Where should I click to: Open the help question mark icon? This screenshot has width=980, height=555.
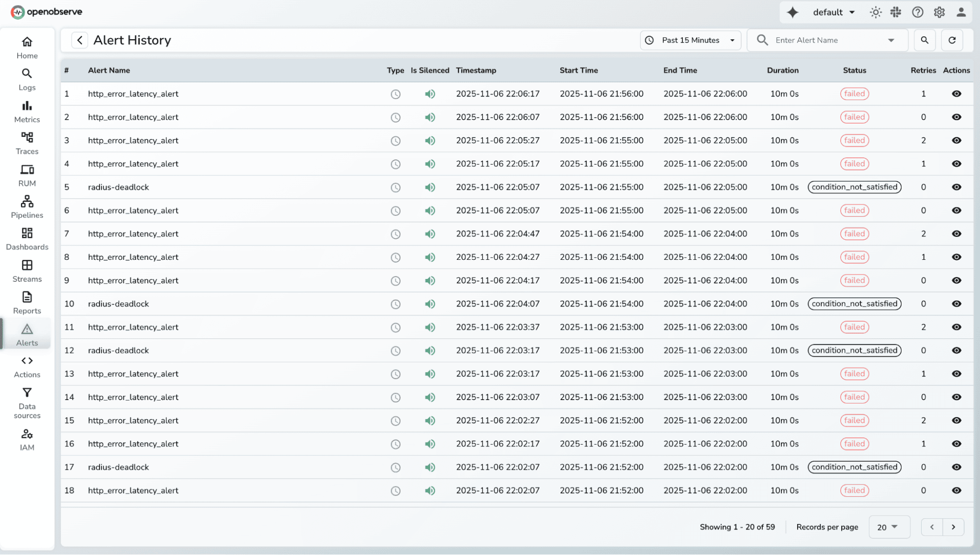(918, 12)
